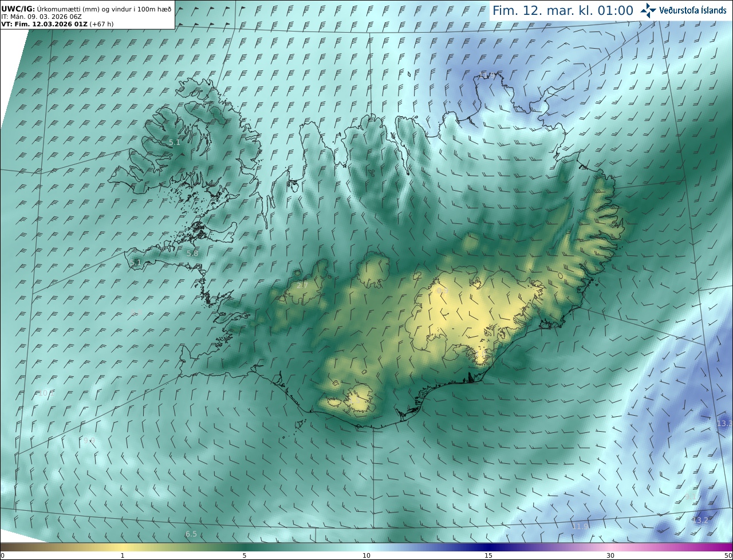Click the 2.7 value on the map
733x560 pixels.
(x=302, y=285)
